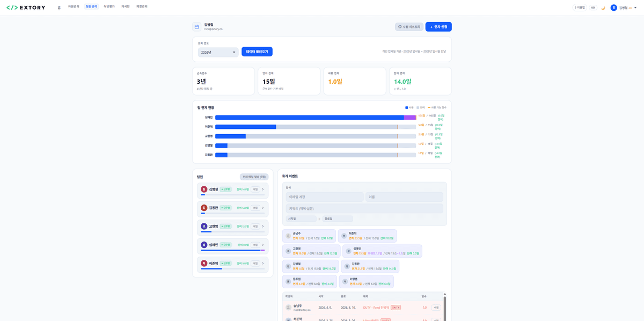Toggle dark mode with the moon icon

(x=603, y=8)
